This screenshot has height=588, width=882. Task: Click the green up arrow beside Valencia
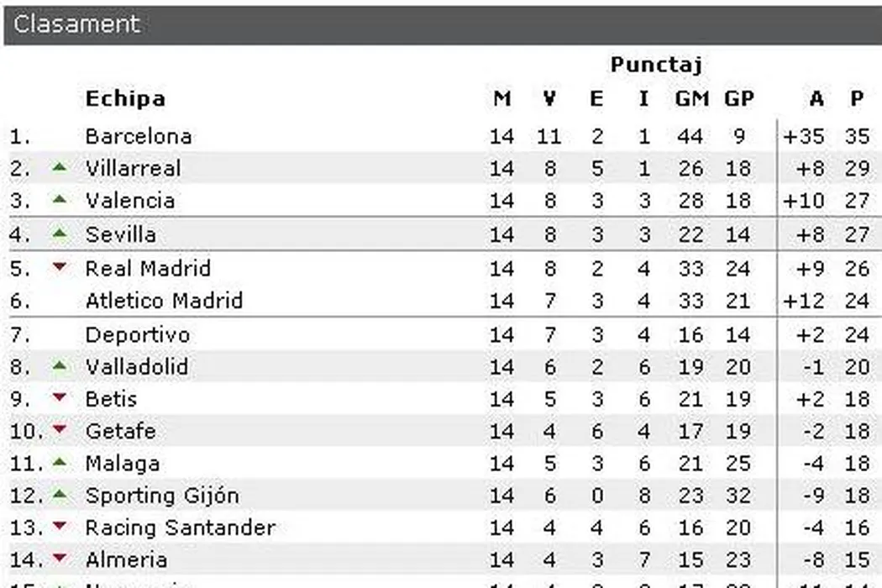[x=59, y=200]
